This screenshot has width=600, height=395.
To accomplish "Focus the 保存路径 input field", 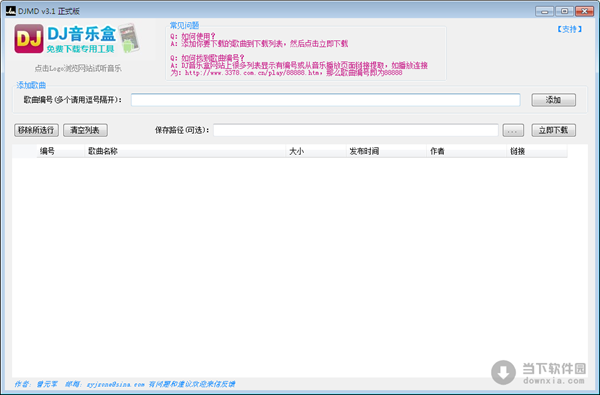I will [x=356, y=130].
